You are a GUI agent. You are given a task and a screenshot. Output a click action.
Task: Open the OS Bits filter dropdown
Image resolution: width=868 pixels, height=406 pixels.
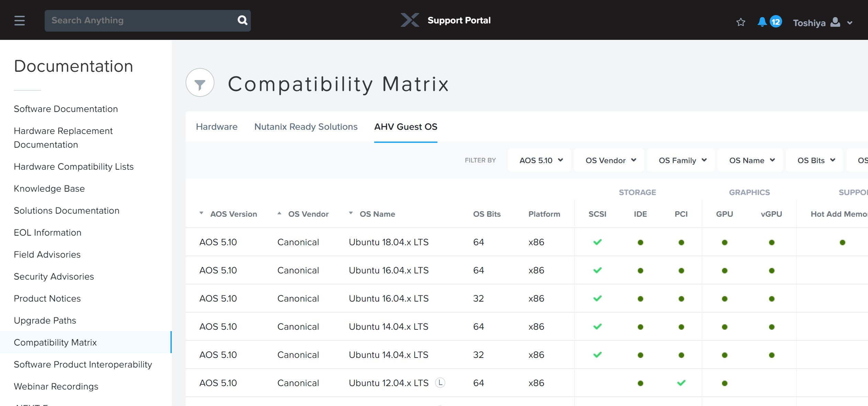click(814, 160)
